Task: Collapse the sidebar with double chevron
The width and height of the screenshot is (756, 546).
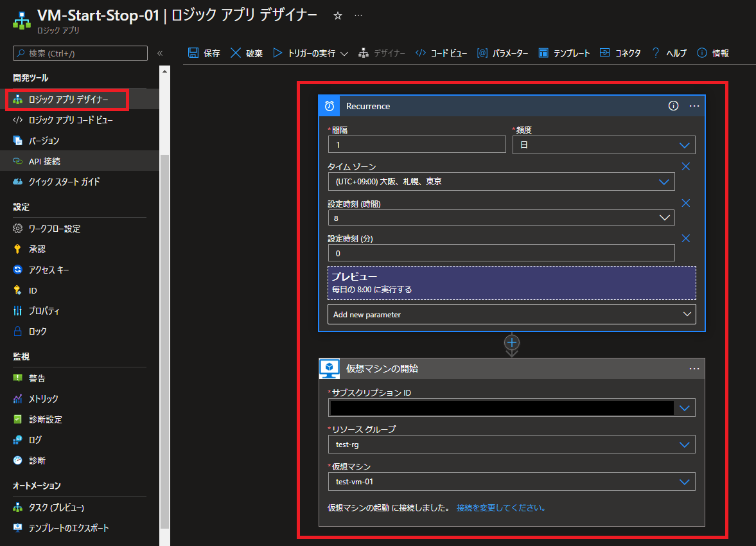Action: [160, 53]
